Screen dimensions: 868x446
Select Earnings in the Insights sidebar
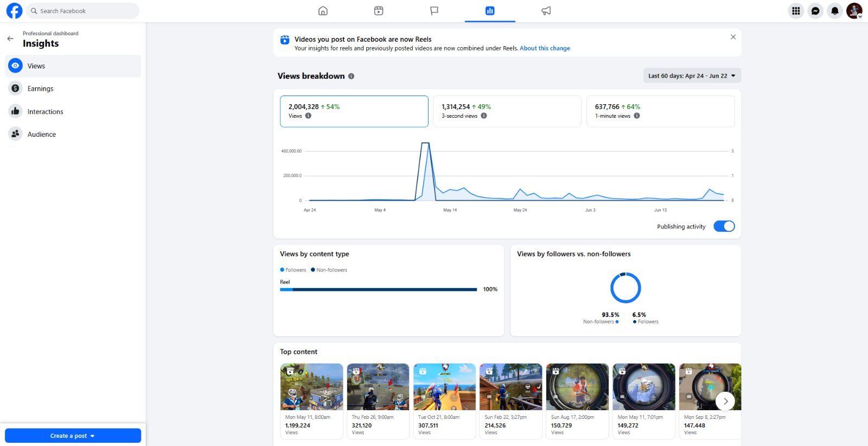click(73, 88)
